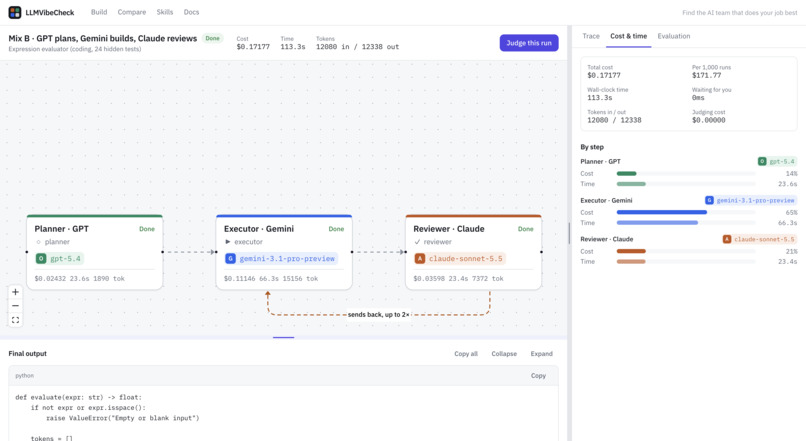Click the Final output heading
Screen dimensions: 806x441
(28, 354)
